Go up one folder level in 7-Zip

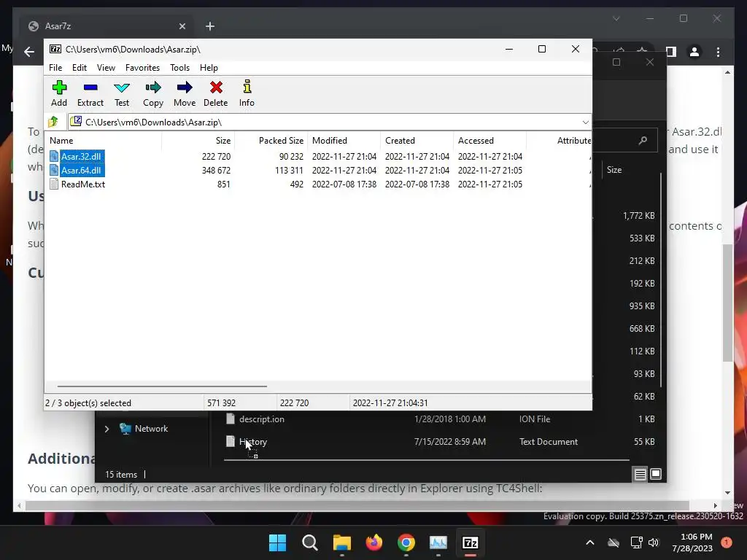(x=53, y=122)
